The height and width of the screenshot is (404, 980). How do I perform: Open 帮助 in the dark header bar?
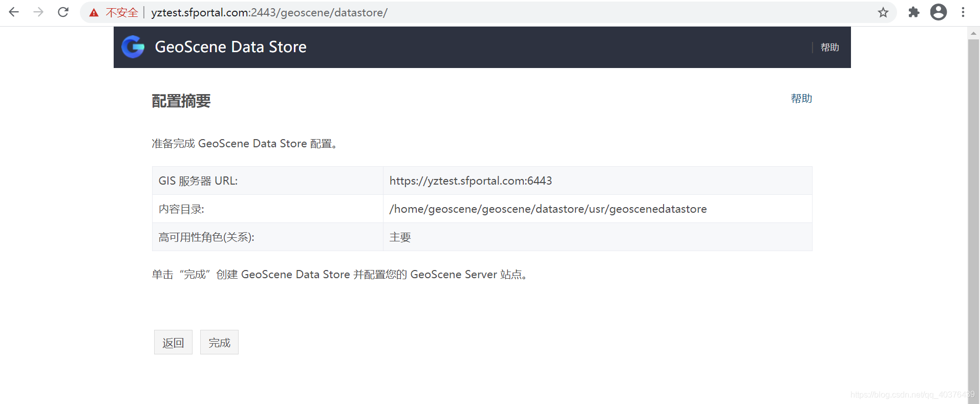coord(829,48)
